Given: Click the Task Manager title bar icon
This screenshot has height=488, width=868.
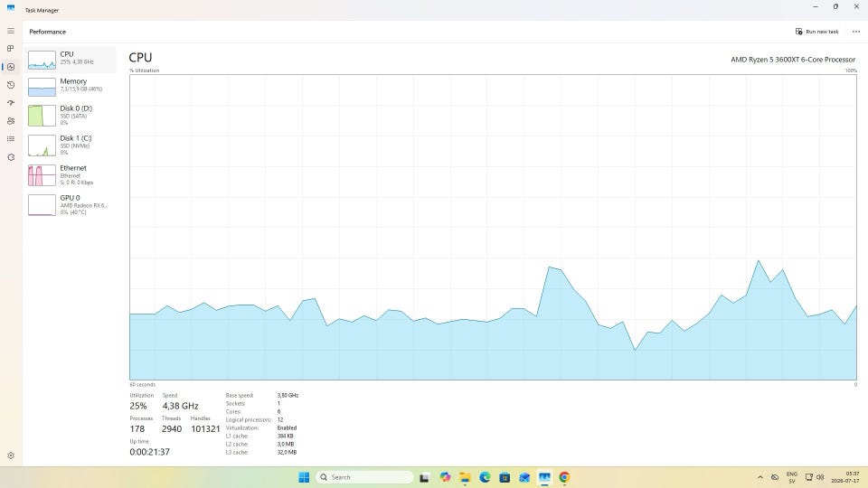Looking at the screenshot, I should tap(11, 8).
